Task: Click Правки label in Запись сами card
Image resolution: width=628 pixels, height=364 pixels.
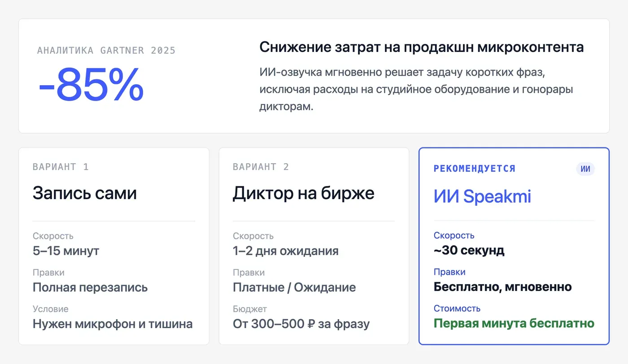Action: 48,273
